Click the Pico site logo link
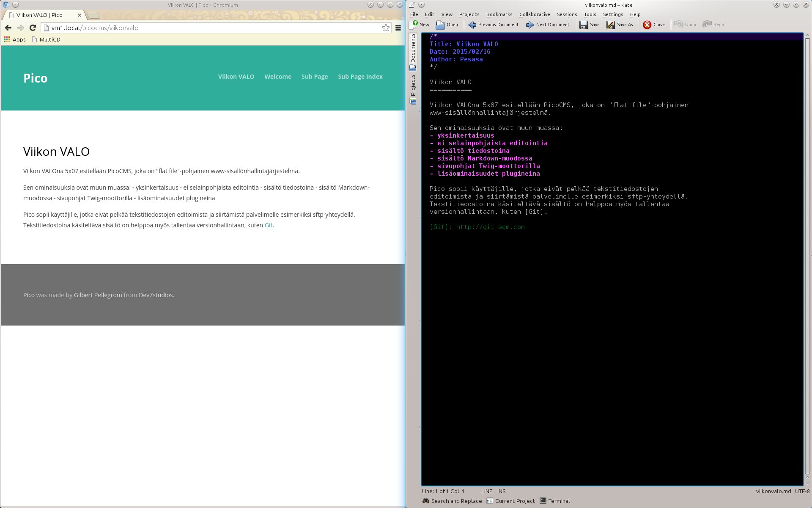The width and height of the screenshot is (812, 508). coord(36,78)
